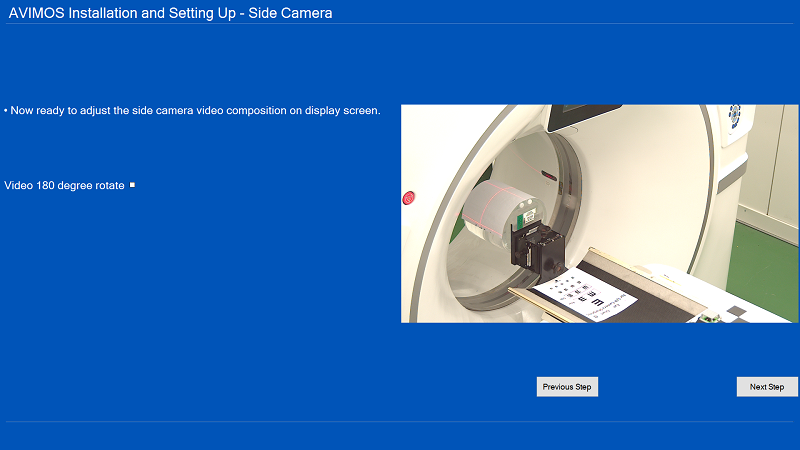The height and width of the screenshot is (450, 800).
Task: Click the 'Now ready to adjust' instruction text
Action: (196, 111)
